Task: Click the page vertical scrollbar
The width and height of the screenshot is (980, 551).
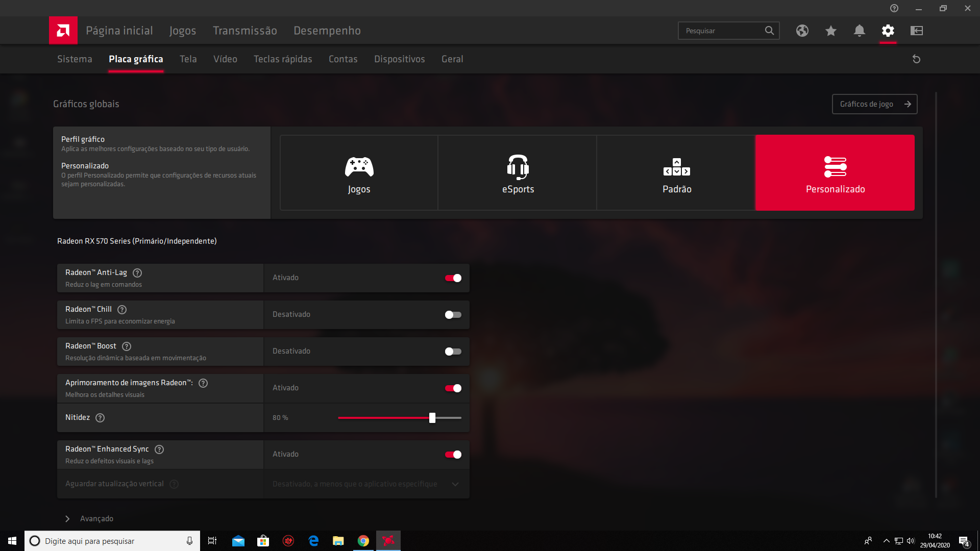Action: [936, 295]
